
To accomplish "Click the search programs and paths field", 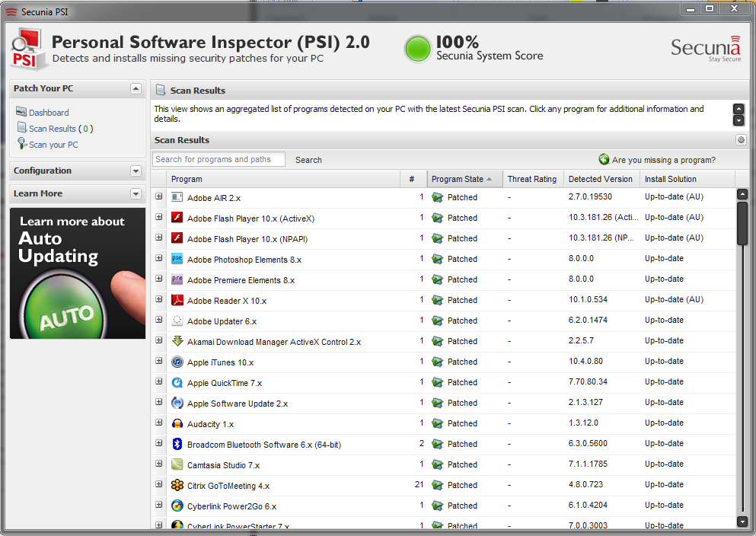I will click(x=219, y=159).
